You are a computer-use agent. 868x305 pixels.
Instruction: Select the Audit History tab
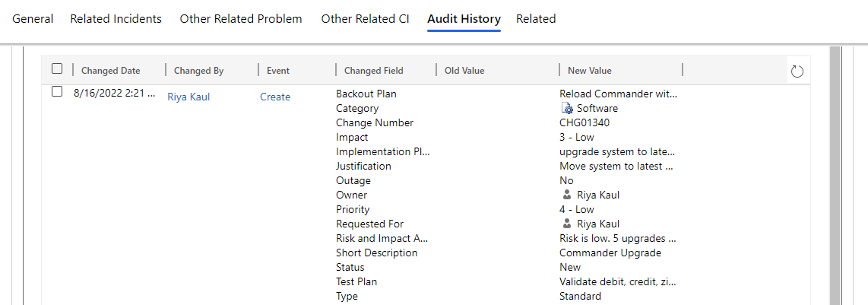[464, 19]
